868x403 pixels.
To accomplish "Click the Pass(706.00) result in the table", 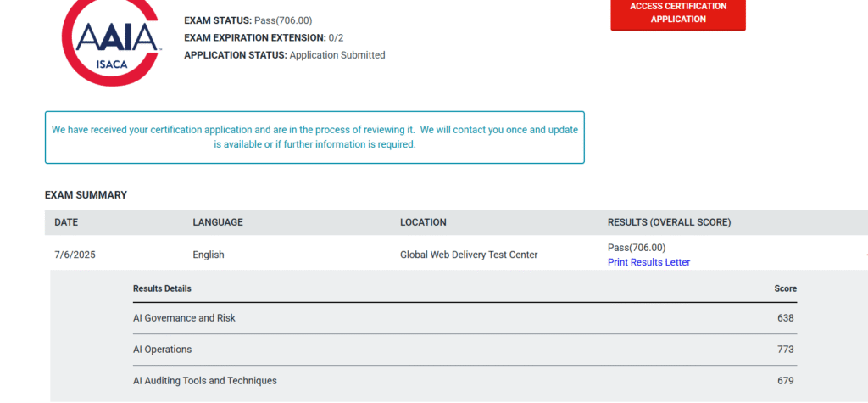I will pos(637,248).
